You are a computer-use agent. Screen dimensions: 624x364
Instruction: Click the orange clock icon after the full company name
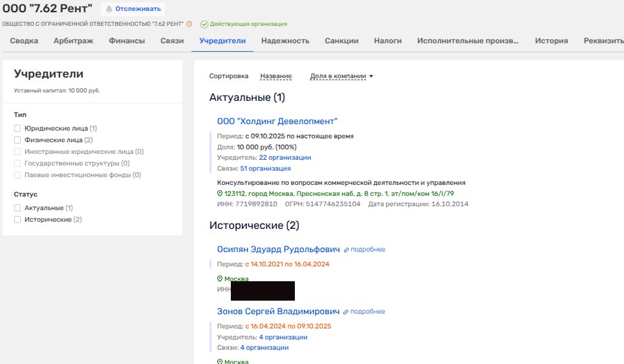tap(189, 24)
